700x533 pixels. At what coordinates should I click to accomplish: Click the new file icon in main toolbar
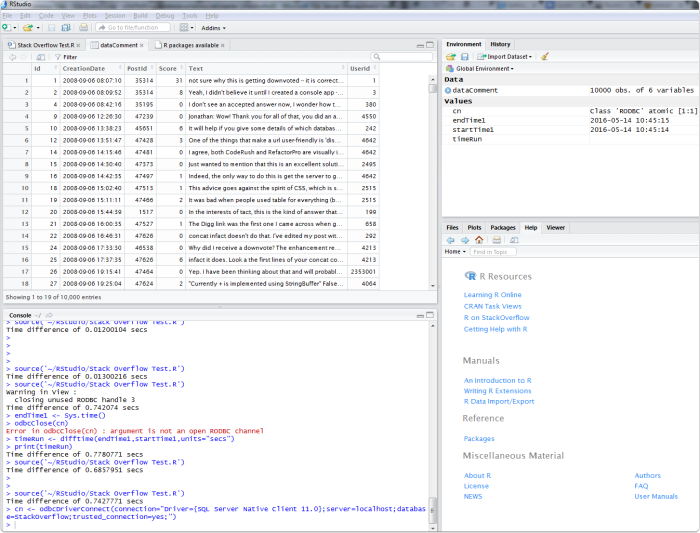(x=6, y=28)
